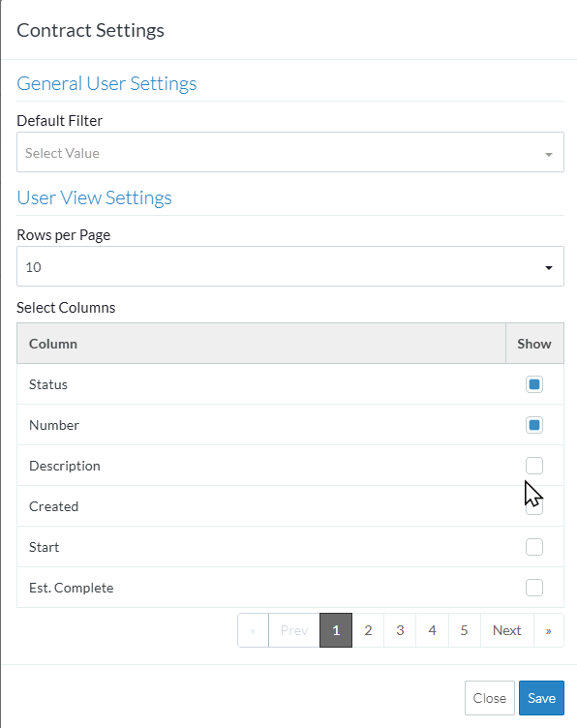Go to page 3 of columns
The width and height of the screenshot is (577, 728).
point(400,630)
